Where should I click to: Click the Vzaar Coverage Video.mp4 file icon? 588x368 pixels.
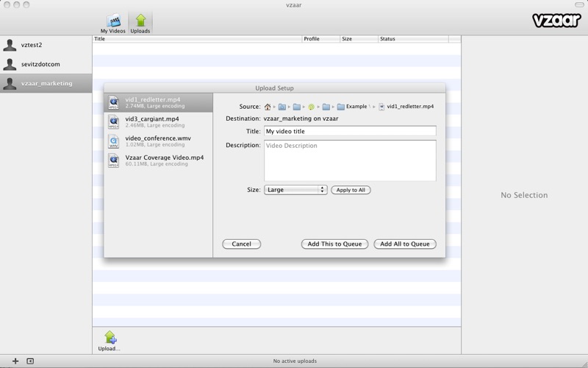point(114,160)
